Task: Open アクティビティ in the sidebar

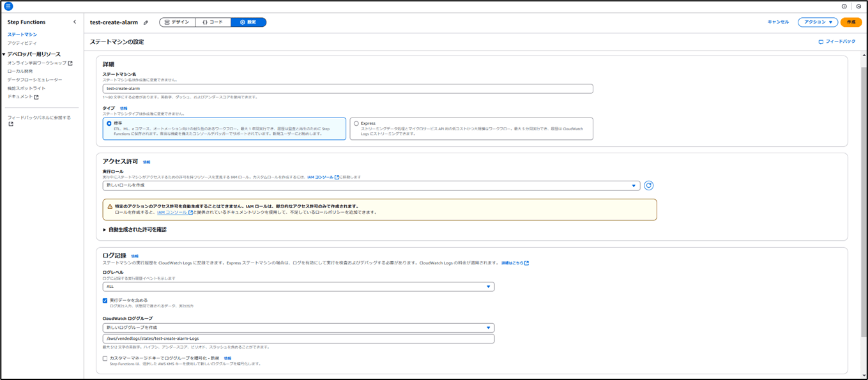Action: coord(22,43)
